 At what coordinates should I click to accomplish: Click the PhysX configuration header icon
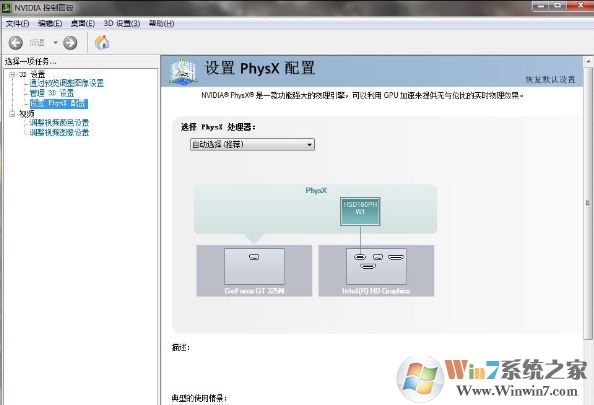(183, 71)
